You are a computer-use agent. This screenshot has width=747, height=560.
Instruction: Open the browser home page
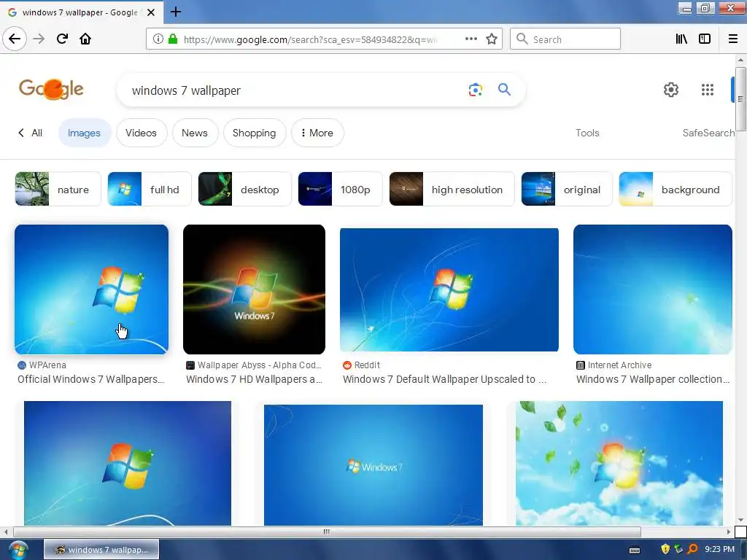[85, 39]
